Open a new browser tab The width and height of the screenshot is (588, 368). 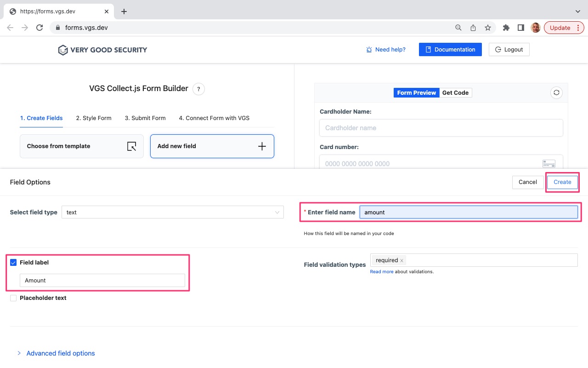point(124,11)
